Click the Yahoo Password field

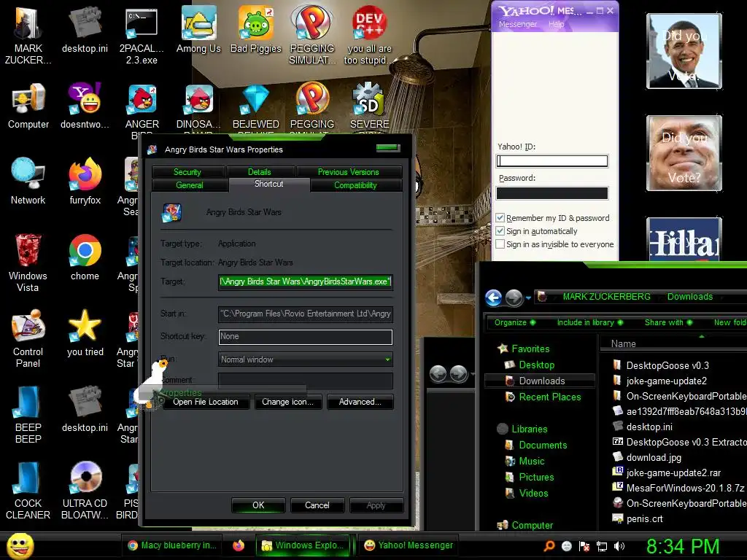tap(552, 192)
